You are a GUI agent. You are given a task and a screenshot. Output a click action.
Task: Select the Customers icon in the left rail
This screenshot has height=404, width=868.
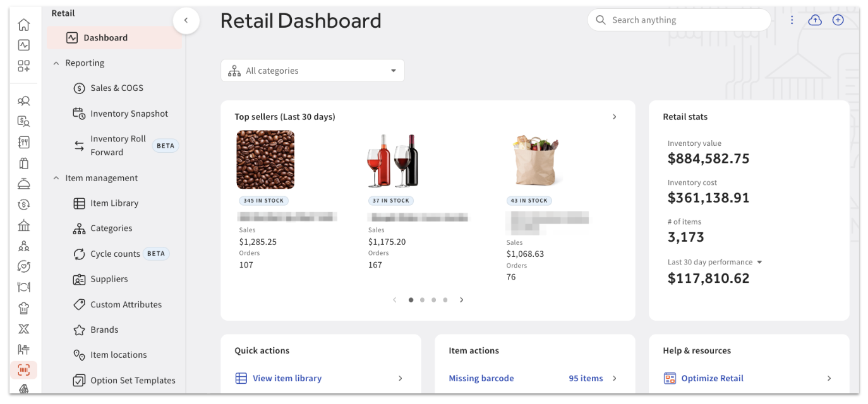(24, 100)
